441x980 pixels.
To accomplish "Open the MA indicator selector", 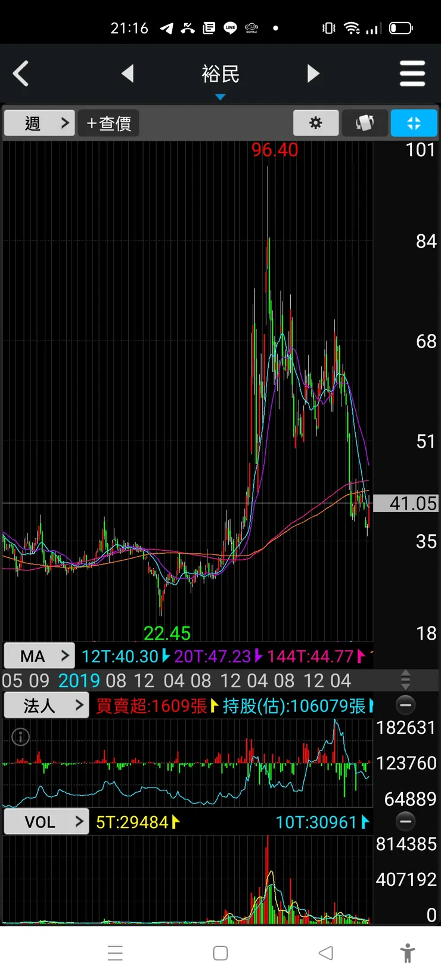I will coord(39,656).
